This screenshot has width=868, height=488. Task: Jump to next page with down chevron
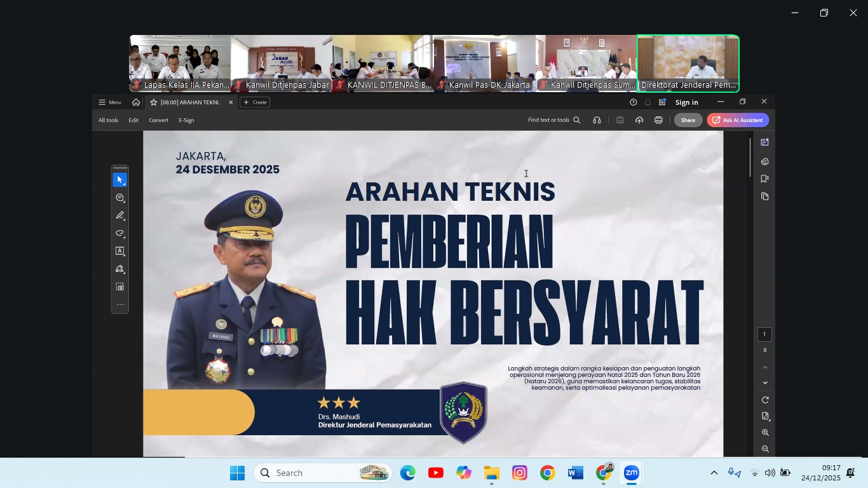[765, 383]
